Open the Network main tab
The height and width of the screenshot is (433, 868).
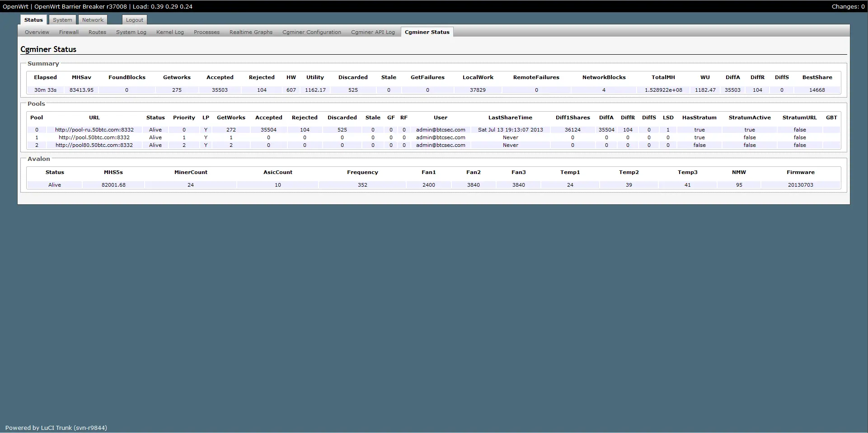pos(93,20)
